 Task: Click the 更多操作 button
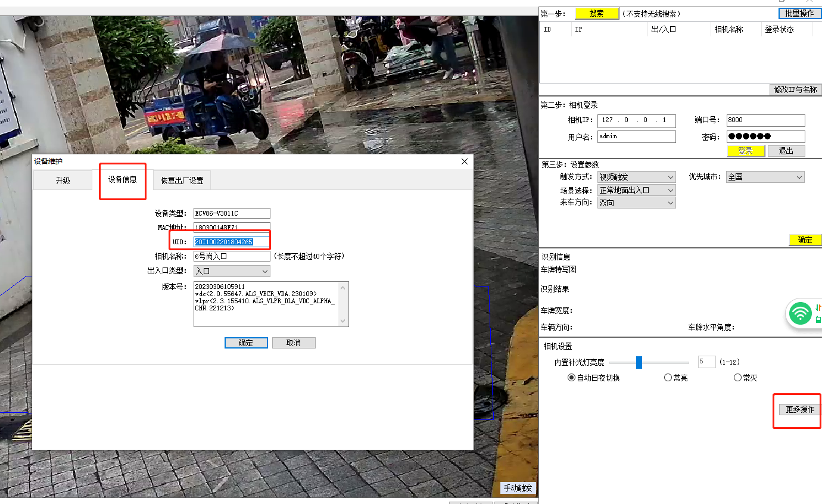[x=799, y=409]
